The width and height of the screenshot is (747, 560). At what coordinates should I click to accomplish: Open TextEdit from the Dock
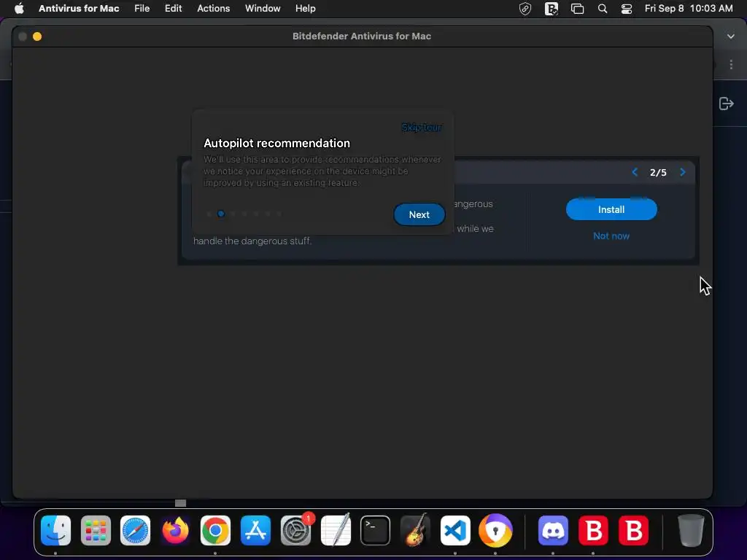(336, 531)
